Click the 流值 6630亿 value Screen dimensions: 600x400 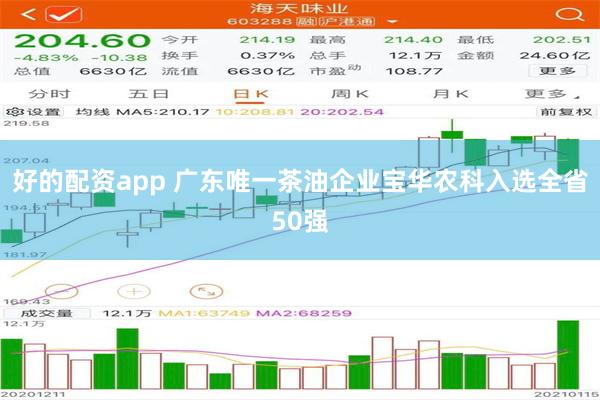point(261,71)
